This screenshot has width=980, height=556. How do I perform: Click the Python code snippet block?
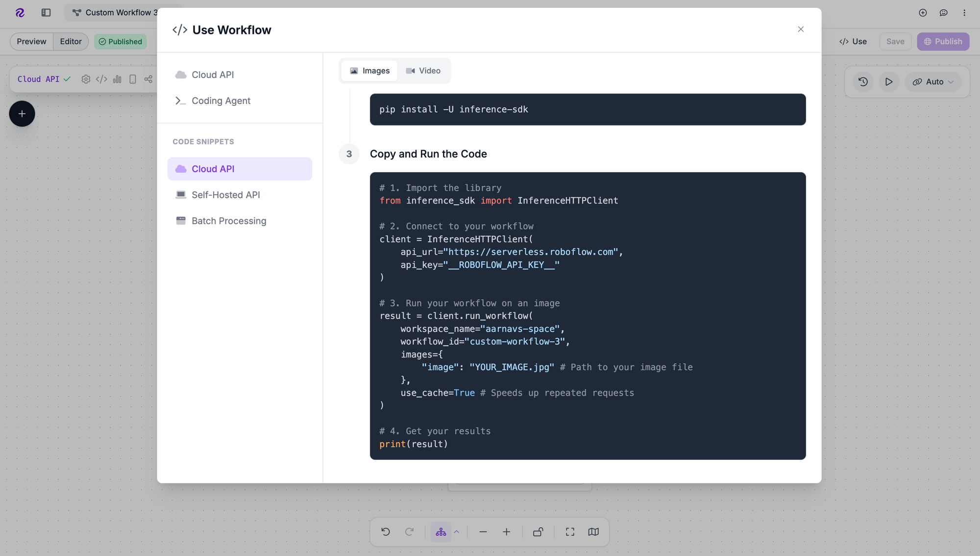tap(588, 316)
